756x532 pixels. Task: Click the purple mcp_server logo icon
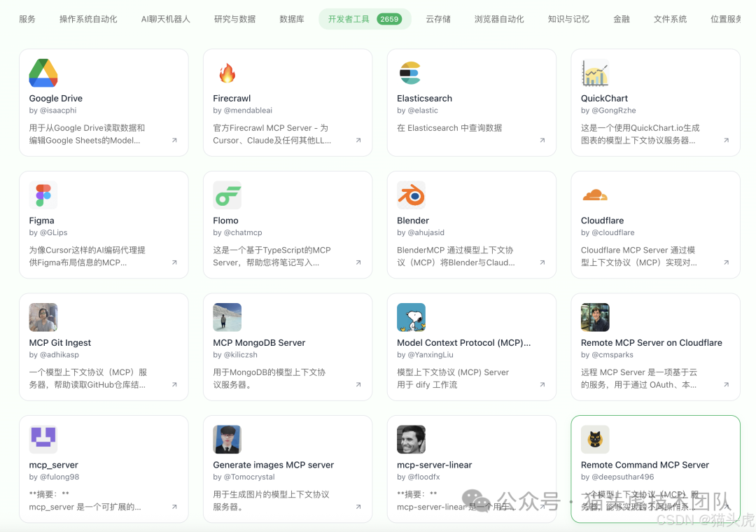[43, 440]
